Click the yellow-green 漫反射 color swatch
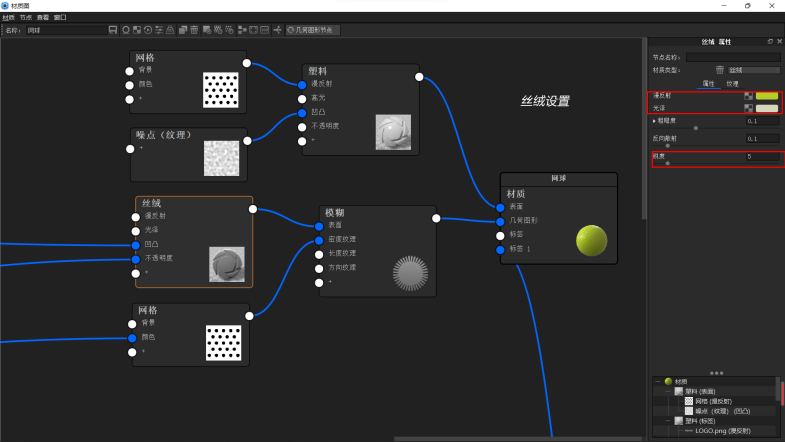Viewport: 785px width, 442px height. click(767, 96)
